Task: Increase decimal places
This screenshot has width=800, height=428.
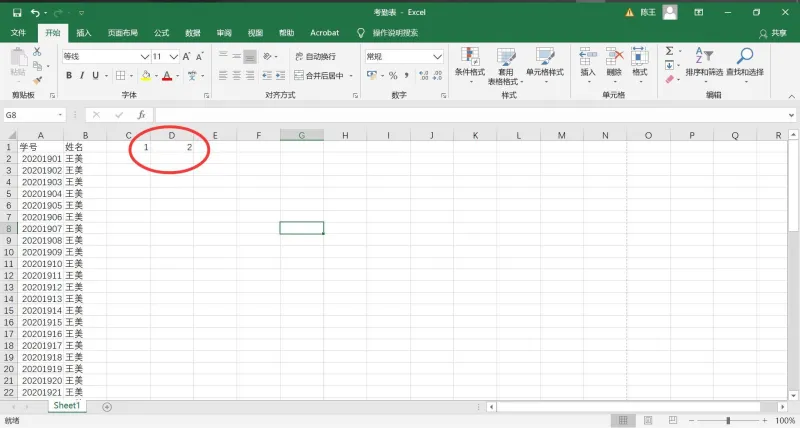Action: 423,75
